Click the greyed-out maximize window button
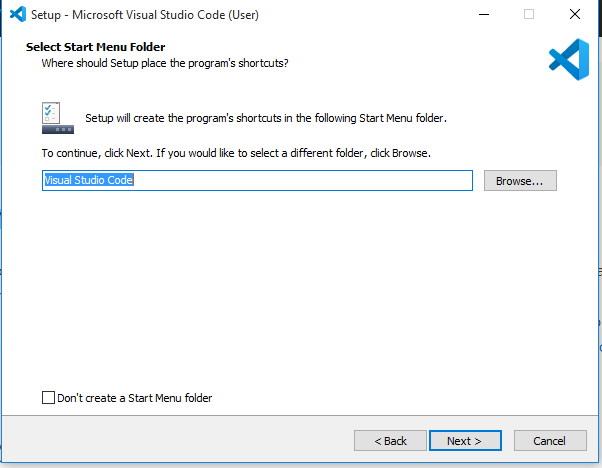This screenshot has height=468, width=602. pos(529,15)
